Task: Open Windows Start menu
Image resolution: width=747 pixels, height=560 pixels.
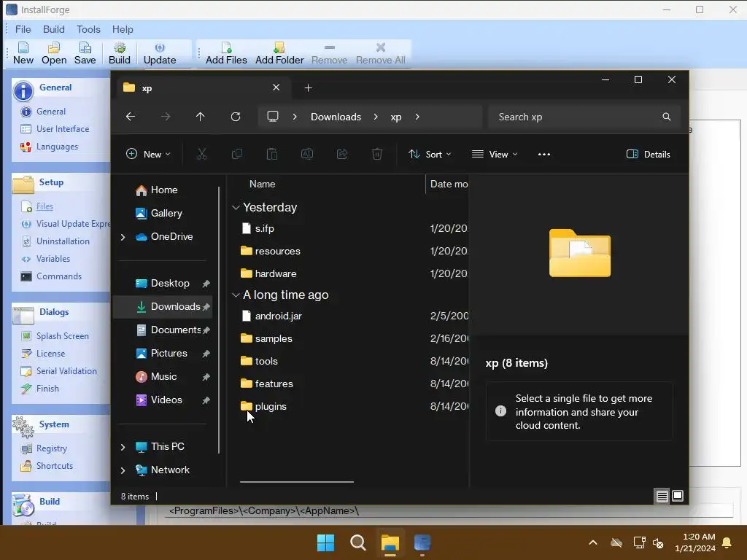Action: coord(325,542)
